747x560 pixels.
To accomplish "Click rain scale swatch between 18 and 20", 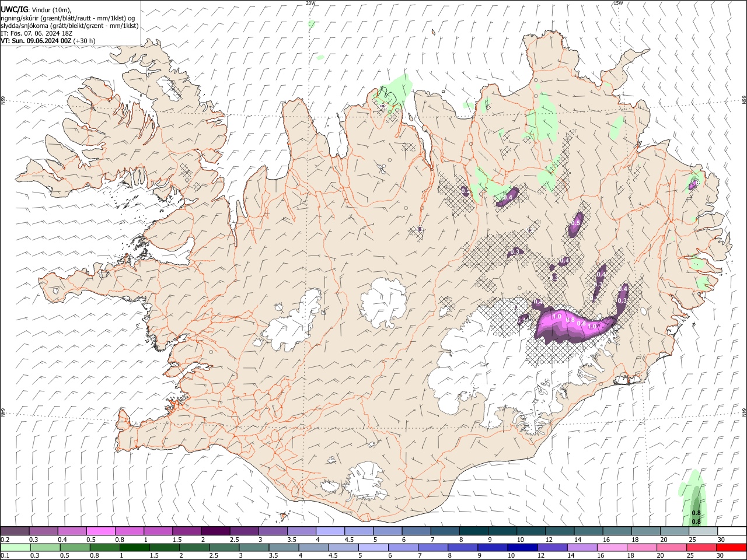I will point(642,548).
